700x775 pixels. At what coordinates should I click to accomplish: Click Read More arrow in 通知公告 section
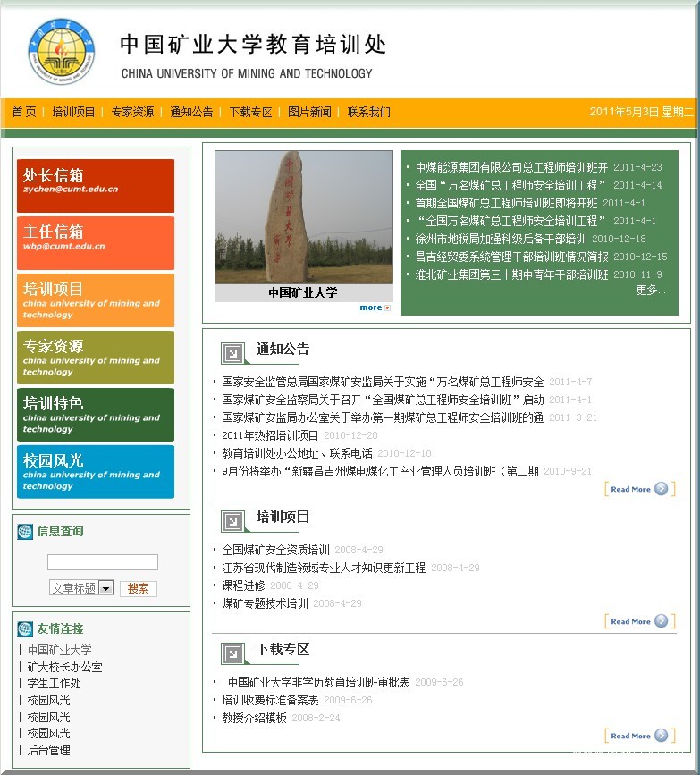pos(661,488)
